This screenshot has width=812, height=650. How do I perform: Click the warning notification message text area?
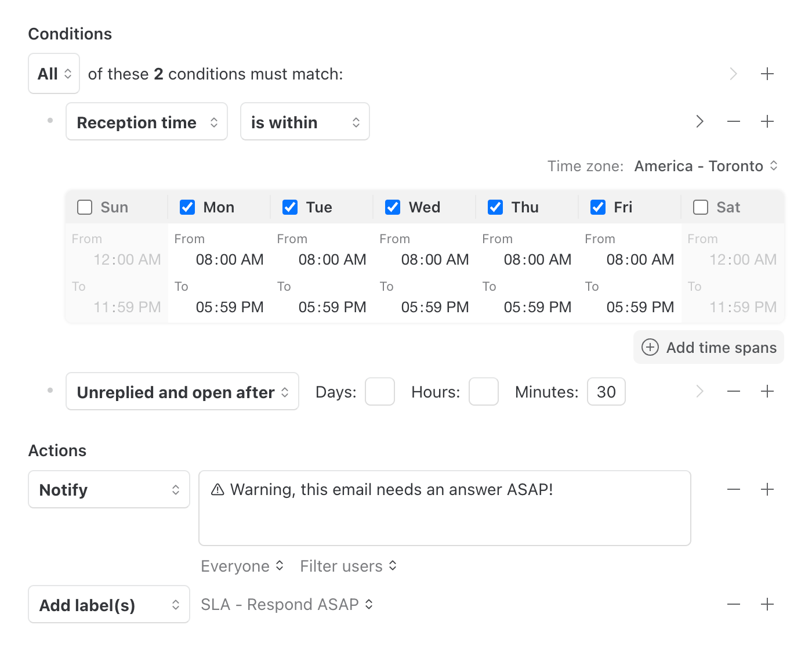click(x=444, y=508)
